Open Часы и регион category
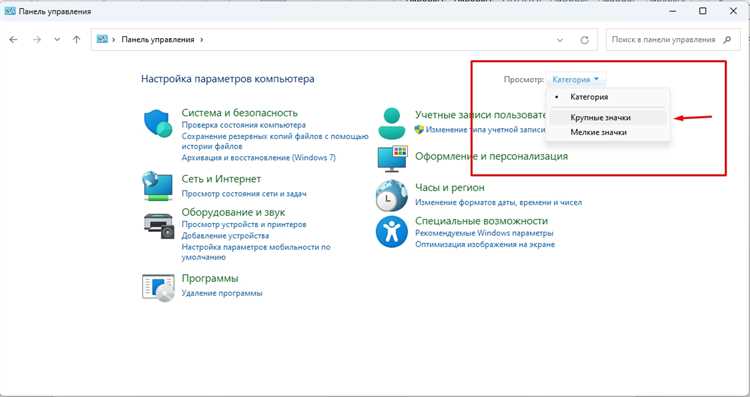750x397 pixels. tap(450, 187)
